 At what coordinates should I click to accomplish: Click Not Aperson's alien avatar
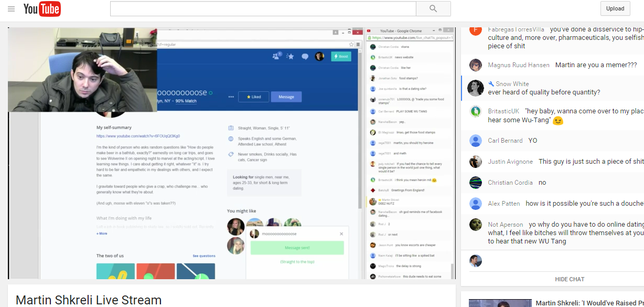[x=476, y=225]
